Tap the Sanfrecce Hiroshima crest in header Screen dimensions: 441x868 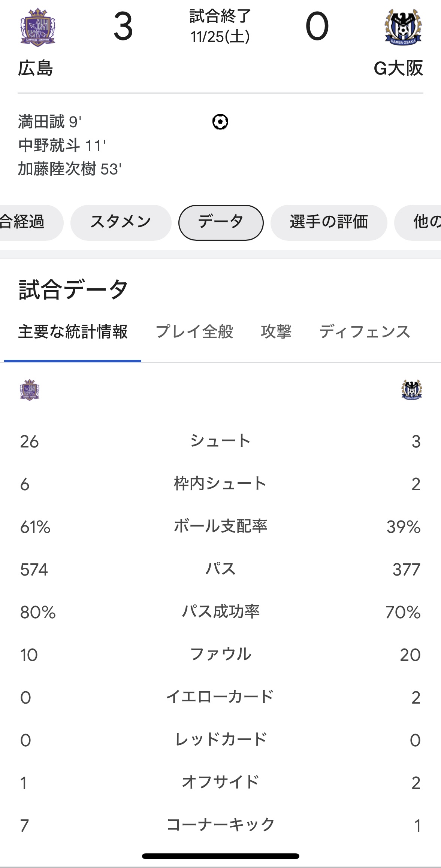point(37,27)
